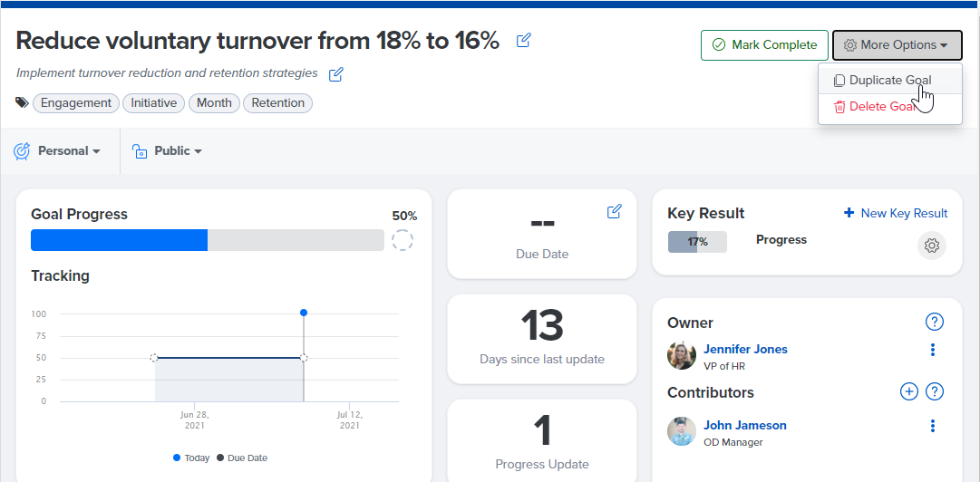Click the dashed start point on tracking chart
Viewport: 980px width, 482px height.
pos(154,358)
